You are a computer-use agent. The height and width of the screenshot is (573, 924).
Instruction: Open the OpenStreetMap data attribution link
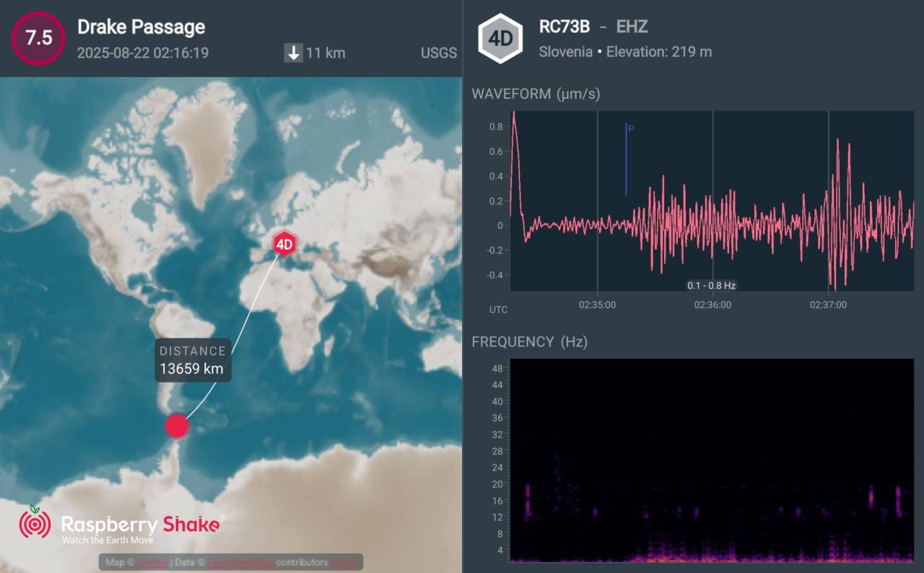coord(241,562)
